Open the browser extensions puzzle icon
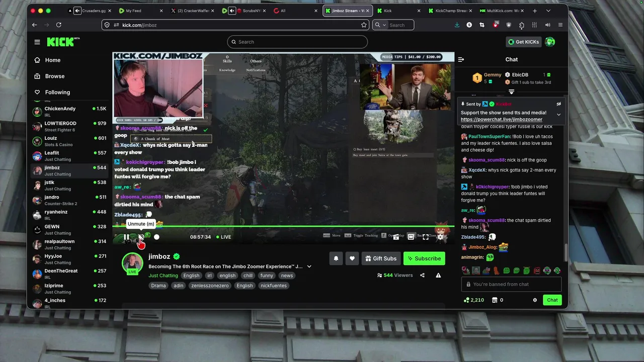The height and width of the screenshot is (362, 644). pyautogui.click(x=521, y=25)
